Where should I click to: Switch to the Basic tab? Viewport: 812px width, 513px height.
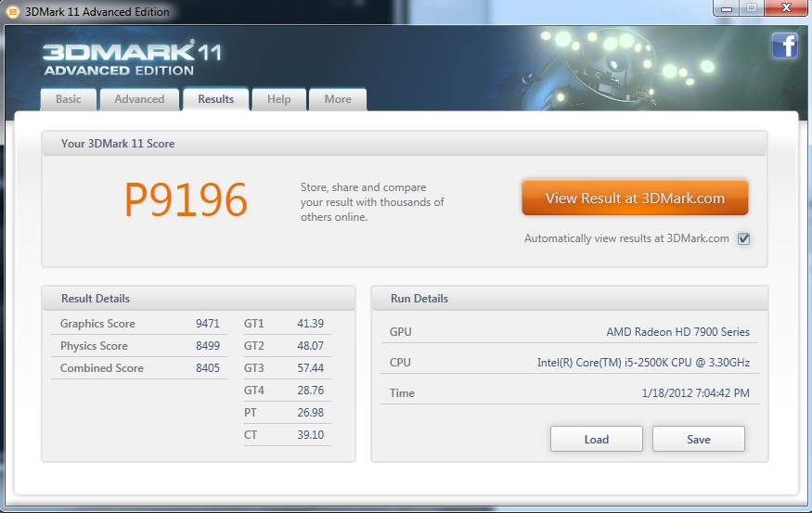[x=69, y=99]
